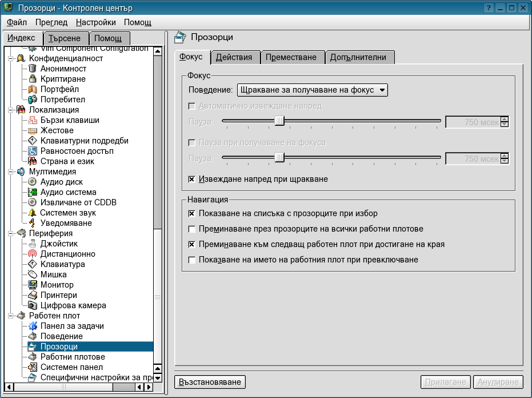Viewport: 532px width, 398px height.
Task: Click the Цифрова камера icon
Action: click(x=33, y=305)
